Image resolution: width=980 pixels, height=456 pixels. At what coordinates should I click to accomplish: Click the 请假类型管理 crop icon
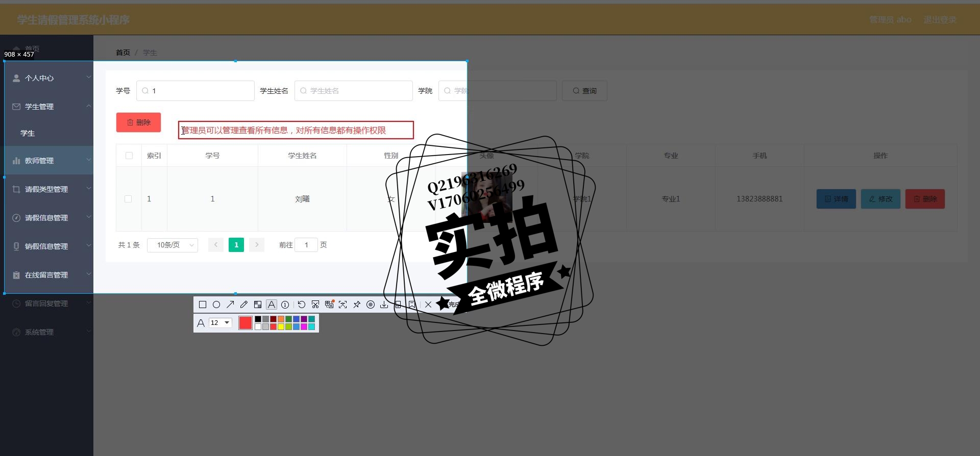click(x=16, y=189)
